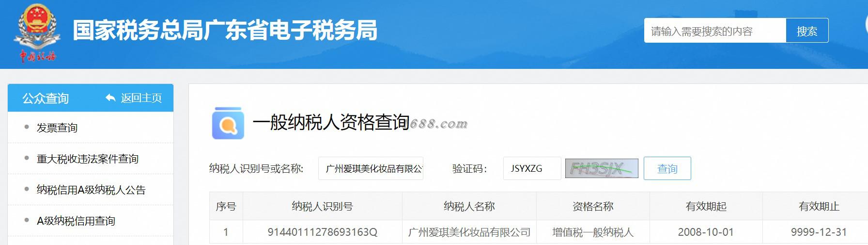Click the 验证码 verification code input
Image resolution: width=868 pixels, height=245 pixels.
coord(532,168)
